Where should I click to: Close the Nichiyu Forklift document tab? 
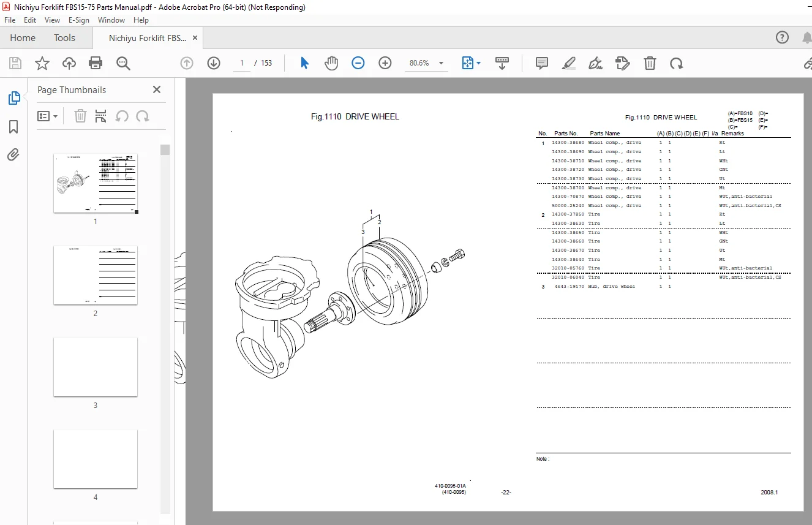(195, 38)
